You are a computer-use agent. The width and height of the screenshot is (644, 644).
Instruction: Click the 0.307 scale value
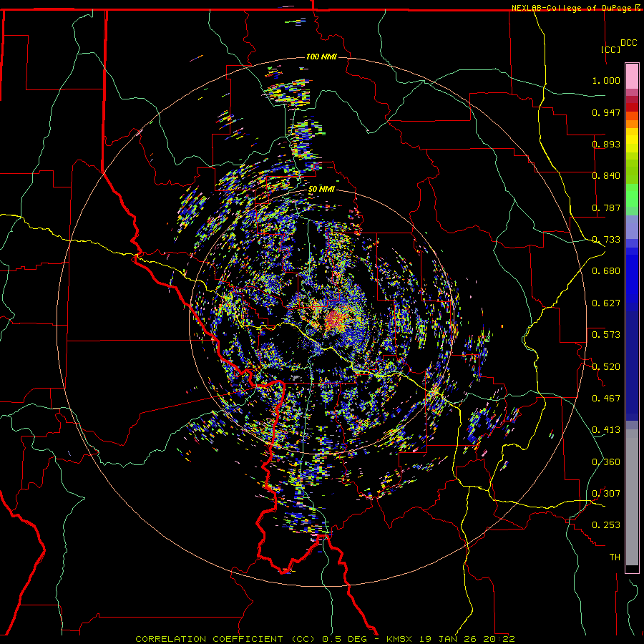pyautogui.click(x=606, y=493)
